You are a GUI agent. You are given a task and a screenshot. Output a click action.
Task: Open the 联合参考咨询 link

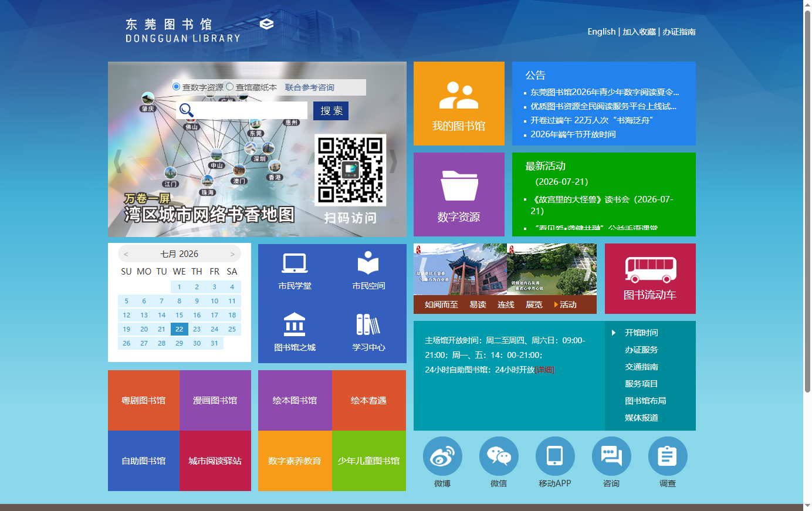(x=310, y=87)
